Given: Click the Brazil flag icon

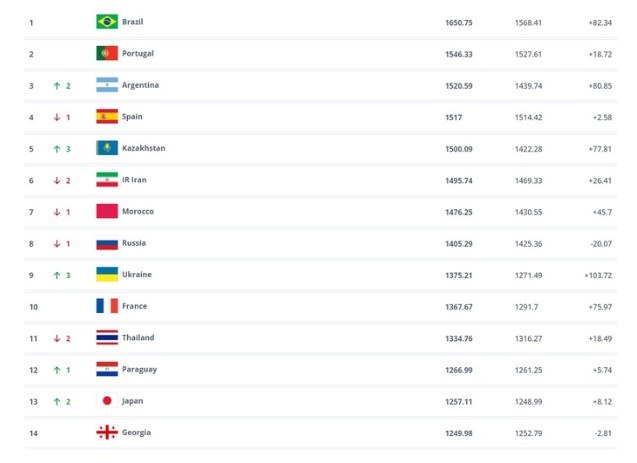Looking at the screenshot, I should tap(107, 22).
